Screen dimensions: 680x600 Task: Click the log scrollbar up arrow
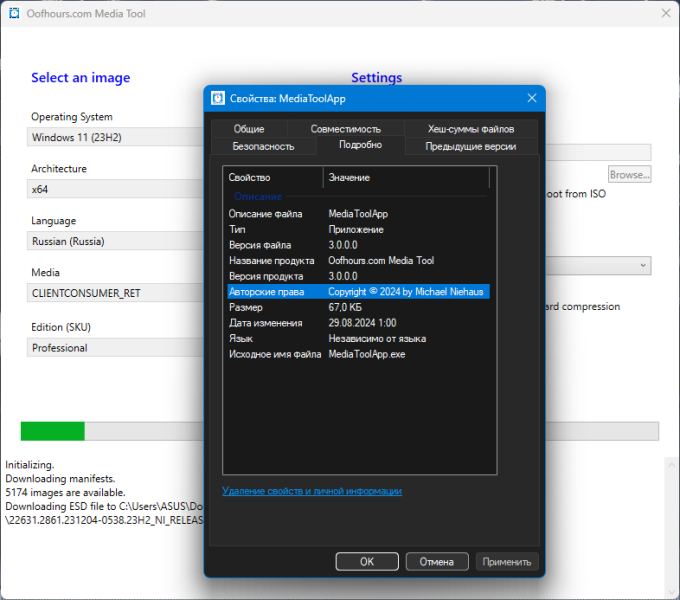pyautogui.click(x=671, y=465)
